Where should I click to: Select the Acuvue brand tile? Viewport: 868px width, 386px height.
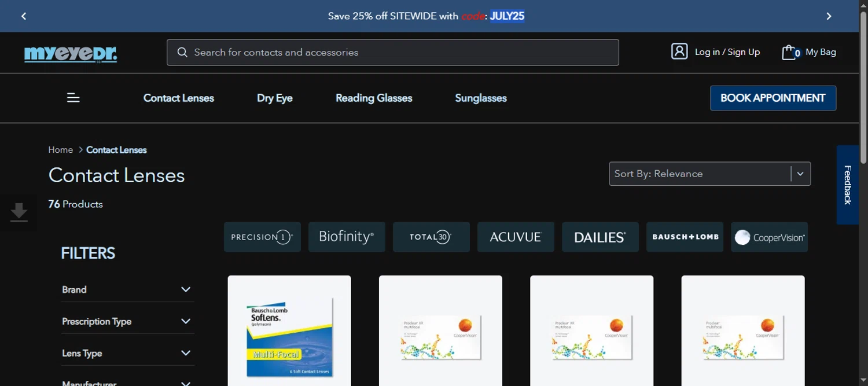click(x=516, y=237)
